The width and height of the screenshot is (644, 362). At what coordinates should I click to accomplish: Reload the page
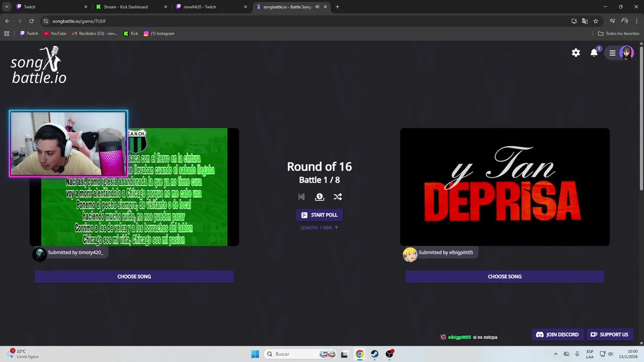coord(31,21)
